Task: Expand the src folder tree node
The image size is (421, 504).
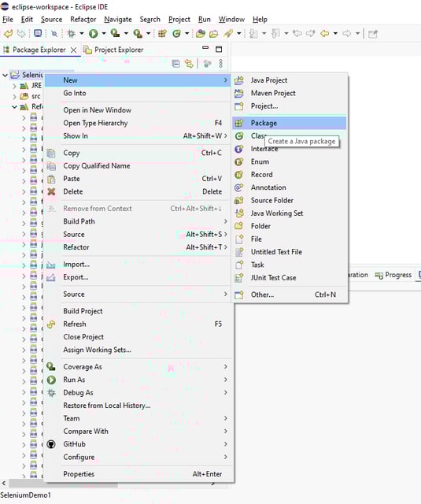Action: (14, 96)
